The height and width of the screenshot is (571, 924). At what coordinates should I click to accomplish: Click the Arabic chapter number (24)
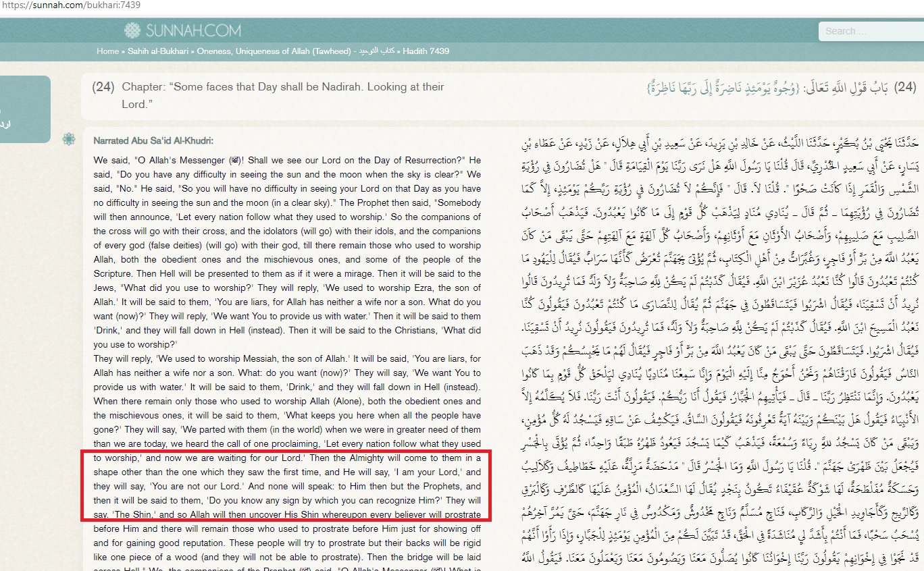point(905,88)
